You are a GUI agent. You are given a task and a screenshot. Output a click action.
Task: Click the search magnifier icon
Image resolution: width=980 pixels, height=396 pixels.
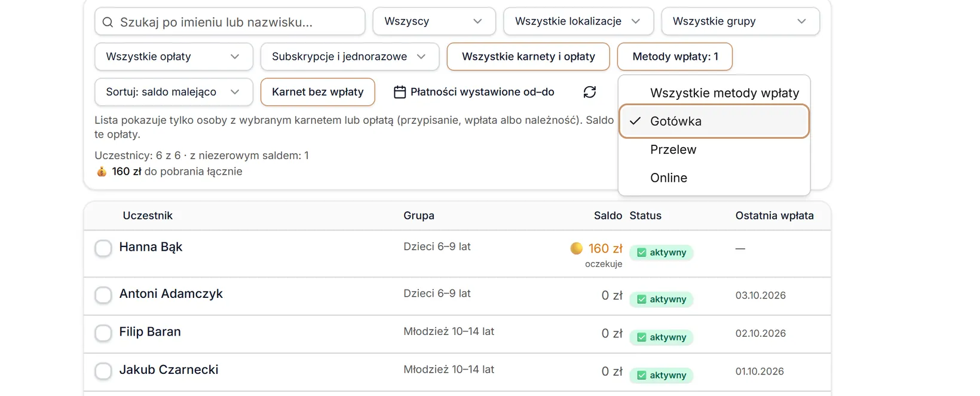click(108, 22)
